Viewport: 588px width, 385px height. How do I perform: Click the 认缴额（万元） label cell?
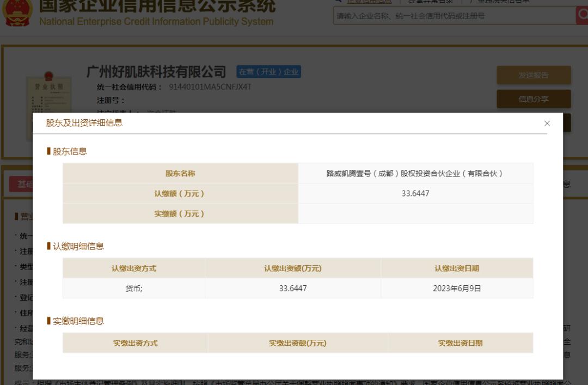tap(180, 194)
